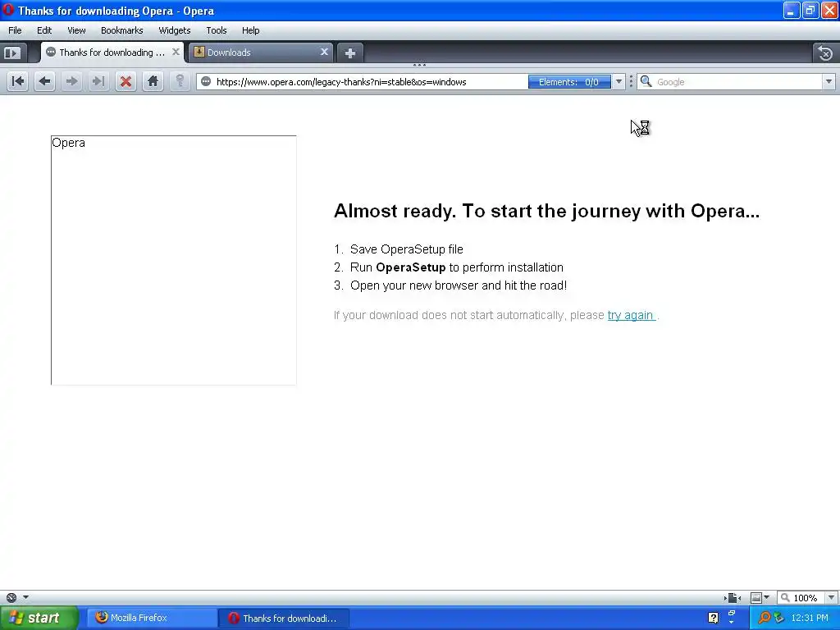840x630 pixels.
Task: Click the taskbar clock 12:31 PM
Action: 810,618
